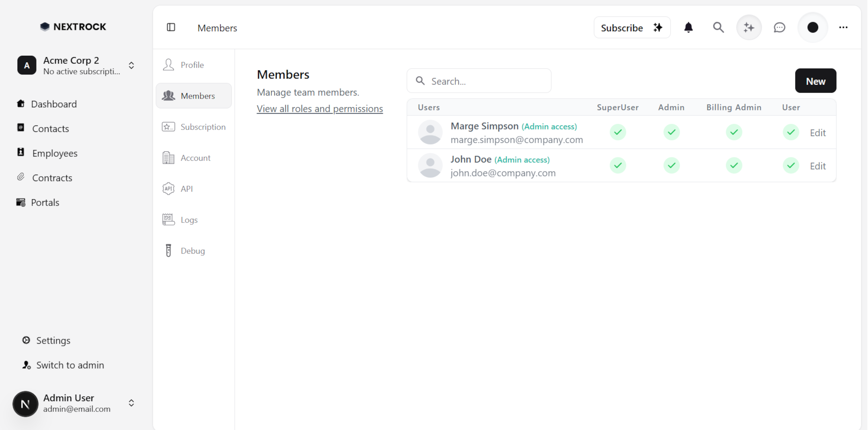The image size is (868, 430).
Task: Click the search magnifier in the top bar
Action: (718, 27)
